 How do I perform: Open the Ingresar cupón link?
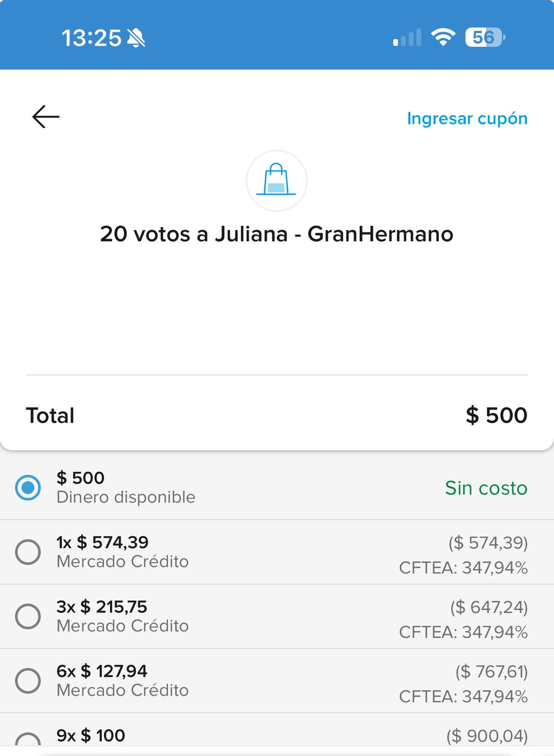coord(467,119)
